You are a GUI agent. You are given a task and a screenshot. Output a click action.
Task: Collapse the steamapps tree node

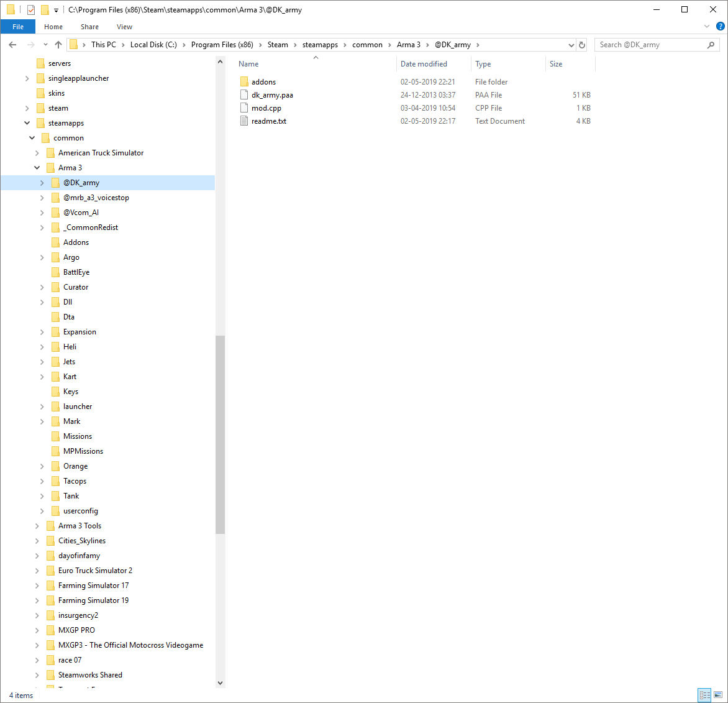pos(27,123)
